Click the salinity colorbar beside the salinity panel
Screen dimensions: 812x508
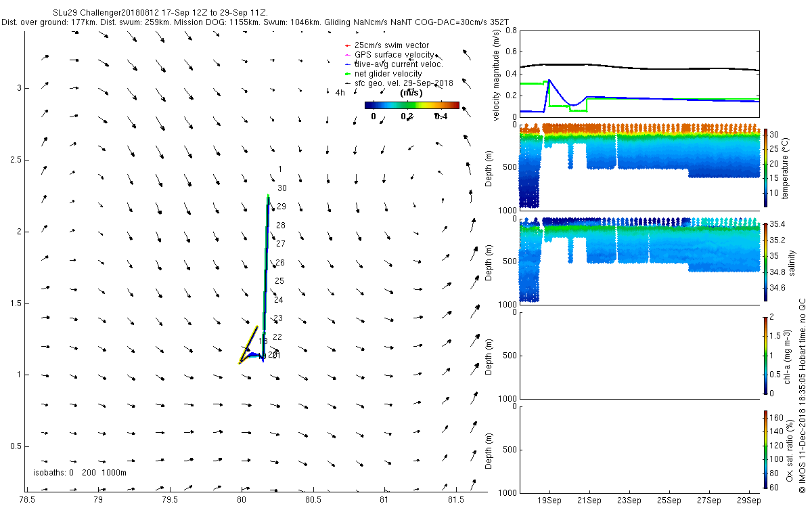(x=765, y=261)
